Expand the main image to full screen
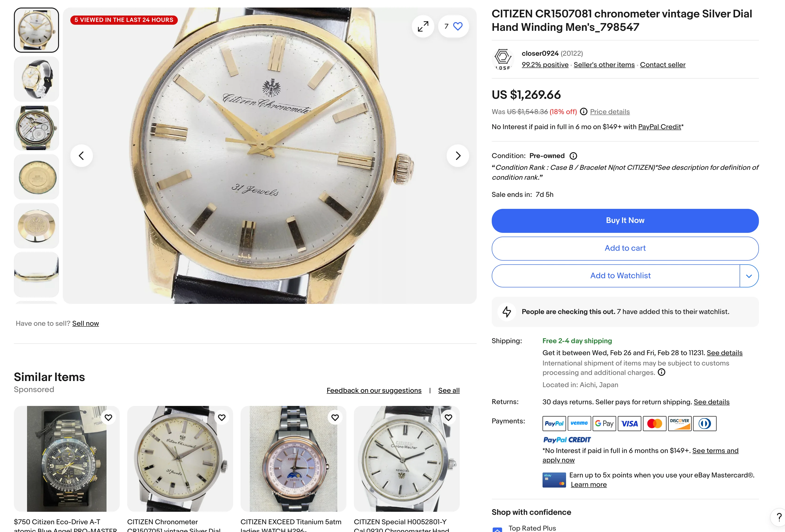 423,26
